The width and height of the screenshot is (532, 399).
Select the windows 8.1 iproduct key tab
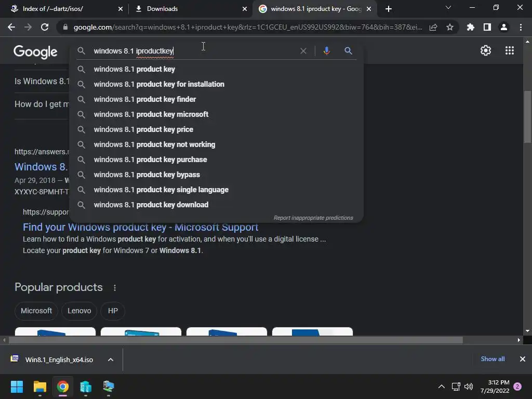point(315,9)
